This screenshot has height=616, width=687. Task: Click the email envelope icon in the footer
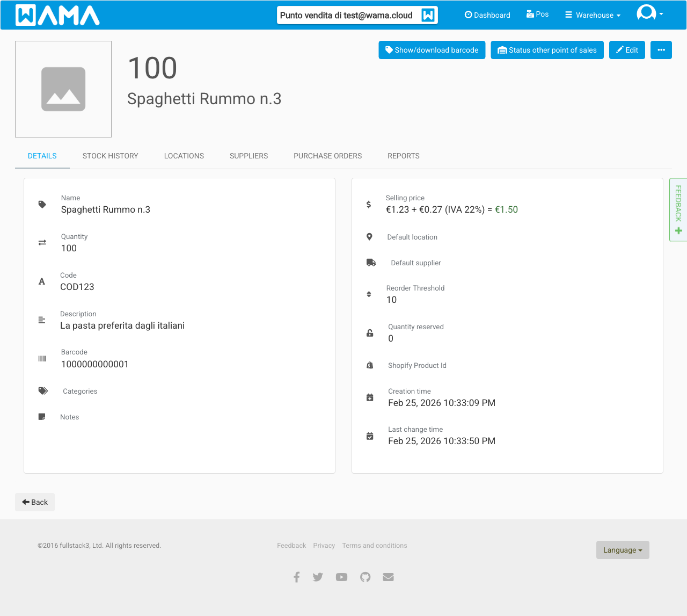(388, 577)
